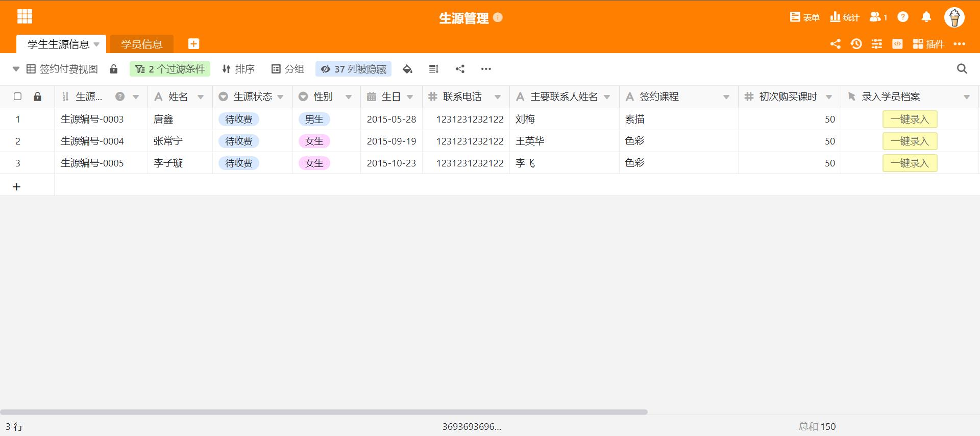The height and width of the screenshot is (436, 980).
Task: Open the 插件 plugins panel
Action: (x=928, y=44)
